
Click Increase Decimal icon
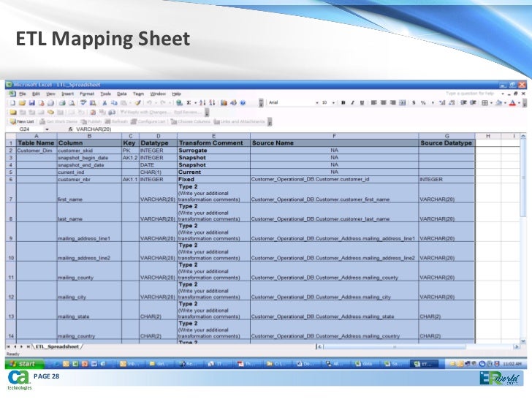tap(442, 102)
